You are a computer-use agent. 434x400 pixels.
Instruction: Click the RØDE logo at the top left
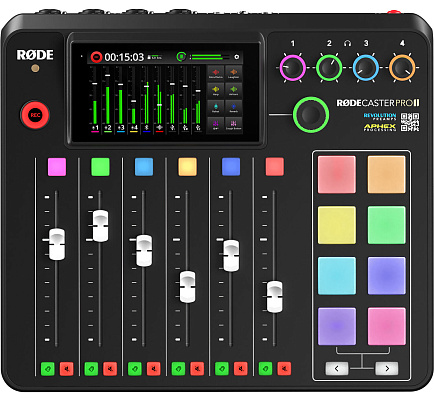click(x=35, y=55)
